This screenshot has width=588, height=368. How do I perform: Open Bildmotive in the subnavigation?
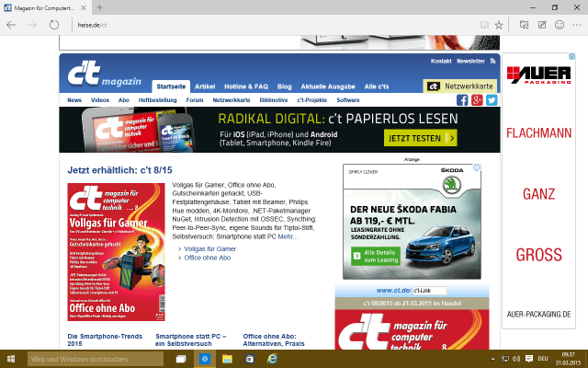pyautogui.click(x=274, y=100)
